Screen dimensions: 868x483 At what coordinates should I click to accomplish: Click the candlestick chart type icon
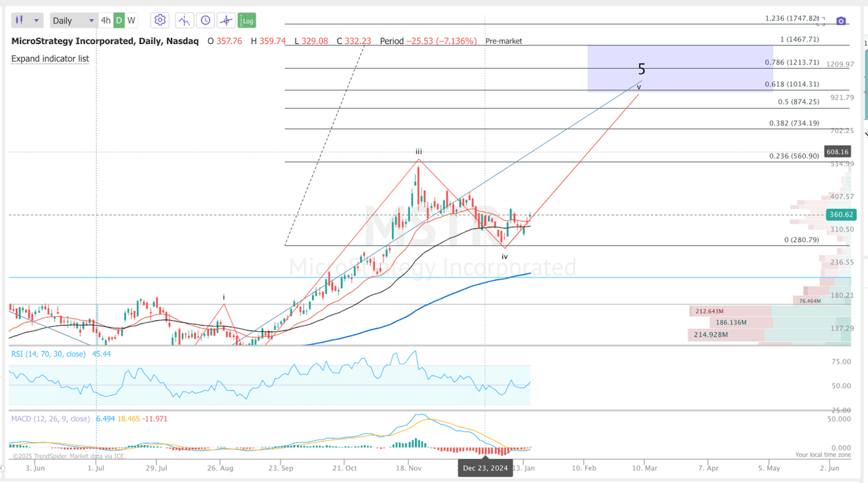pyautogui.click(x=19, y=20)
